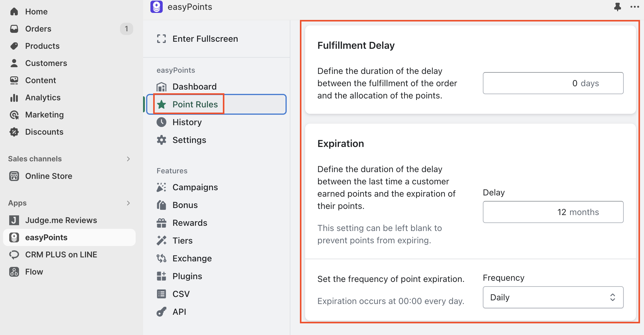Open the easyPoints Dashboard page

[194, 87]
